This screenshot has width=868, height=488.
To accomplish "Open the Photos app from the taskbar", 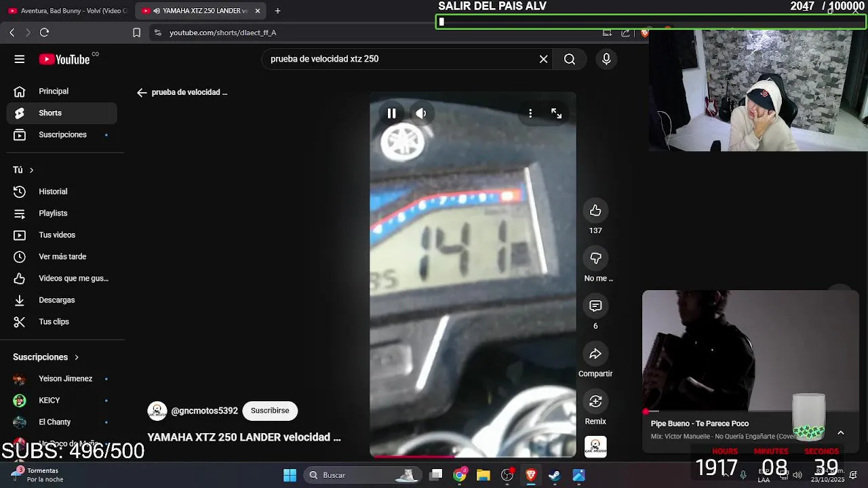I will click(578, 475).
